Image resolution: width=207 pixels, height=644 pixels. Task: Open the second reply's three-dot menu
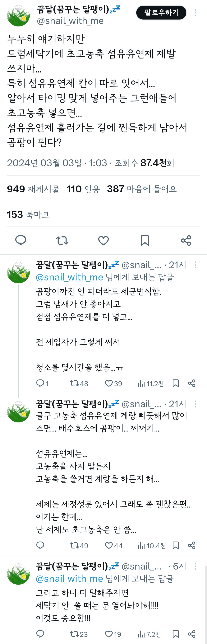tap(195, 404)
